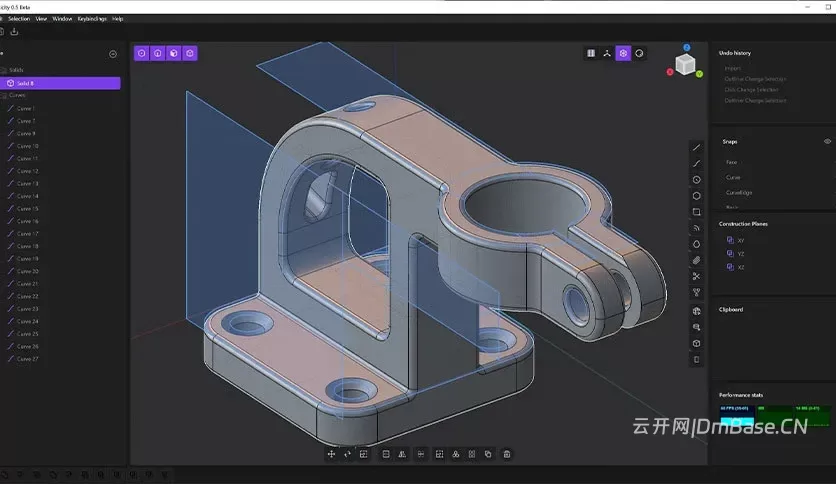Collapse the Curves folder

coord(13,95)
